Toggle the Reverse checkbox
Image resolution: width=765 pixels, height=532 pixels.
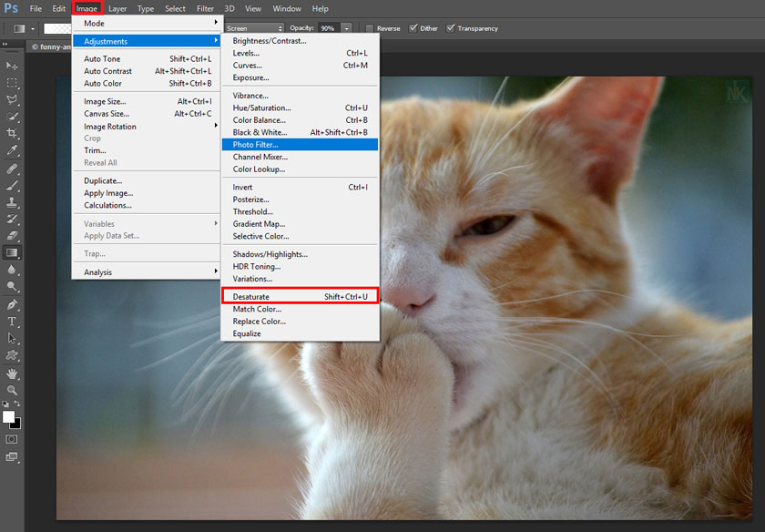[x=370, y=28]
